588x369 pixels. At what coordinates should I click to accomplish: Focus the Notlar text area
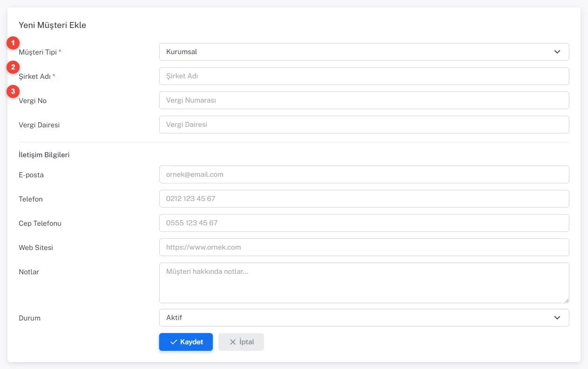click(x=364, y=283)
